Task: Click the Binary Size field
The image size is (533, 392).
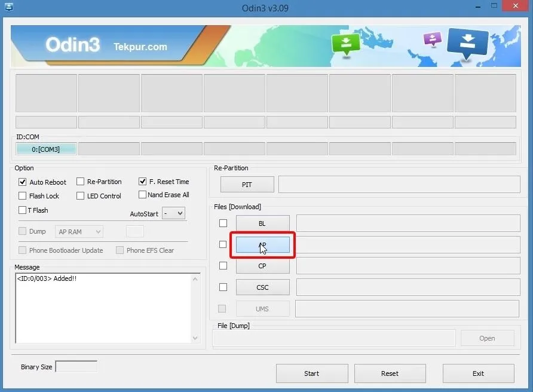Action: coord(76,366)
